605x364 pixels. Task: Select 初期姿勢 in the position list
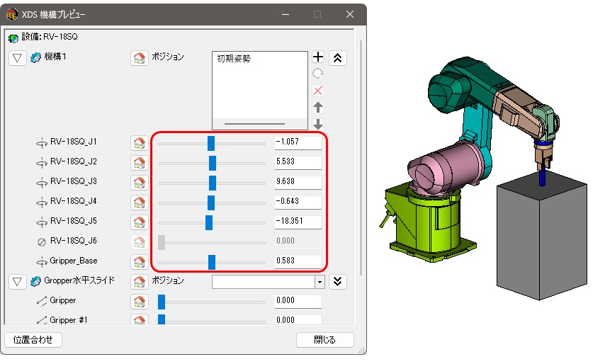coord(234,59)
